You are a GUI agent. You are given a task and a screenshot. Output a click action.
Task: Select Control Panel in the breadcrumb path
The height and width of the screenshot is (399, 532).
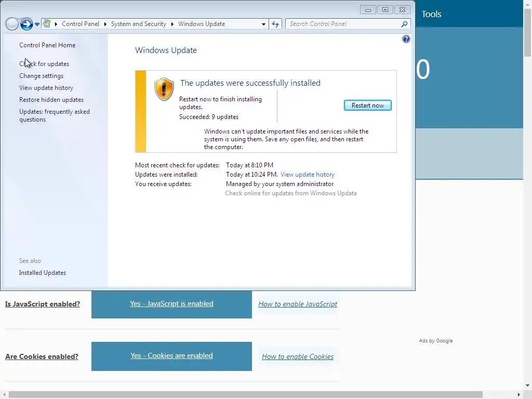(81, 24)
